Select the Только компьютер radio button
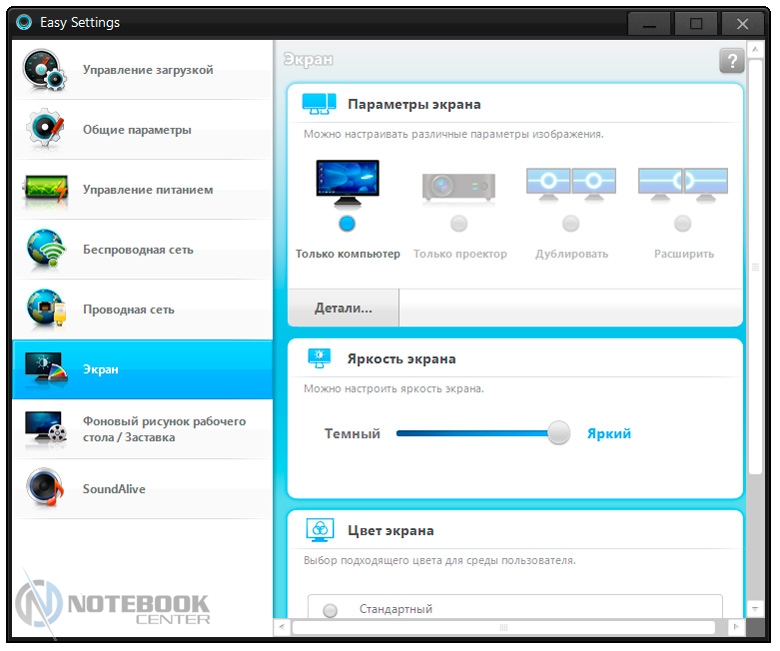 (347, 223)
